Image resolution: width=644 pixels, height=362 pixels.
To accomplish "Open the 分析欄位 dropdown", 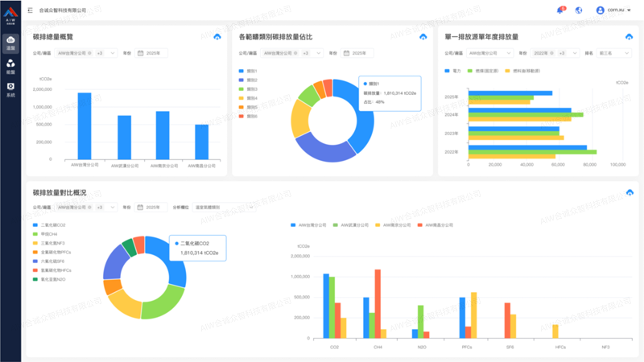I will point(224,208).
